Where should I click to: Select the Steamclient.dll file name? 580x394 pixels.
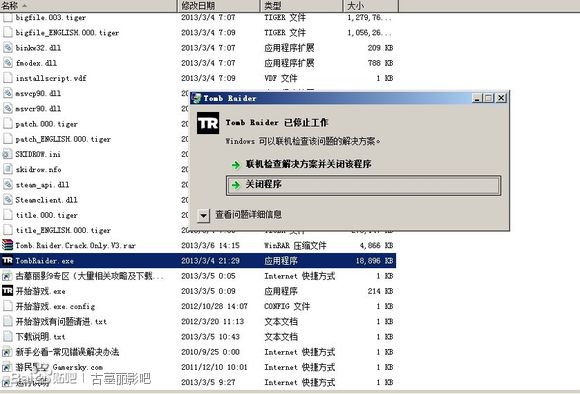pos(47,199)
